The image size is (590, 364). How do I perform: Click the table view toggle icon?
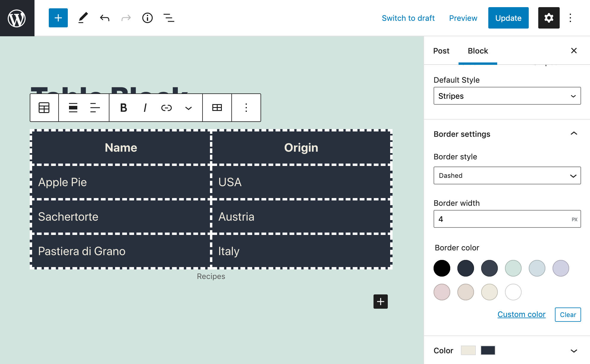tap(217, 107)
